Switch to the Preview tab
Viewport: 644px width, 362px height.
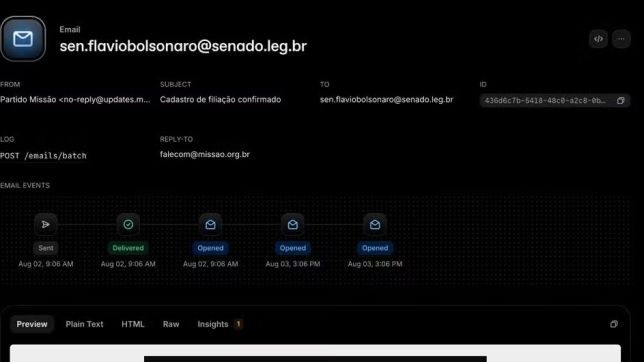pyautogui.click(x=32, y=324)
